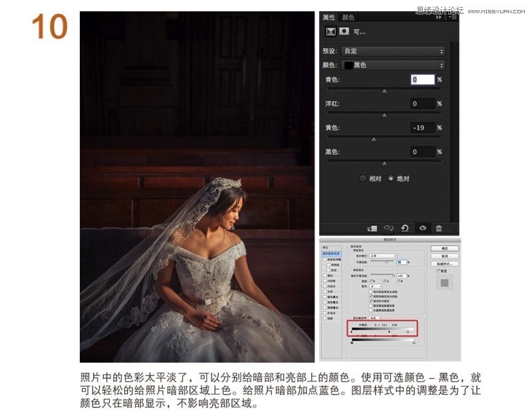The image size is (532, 416).
Task: Click the layer mask icon in Properties
Action: [344, 31]
